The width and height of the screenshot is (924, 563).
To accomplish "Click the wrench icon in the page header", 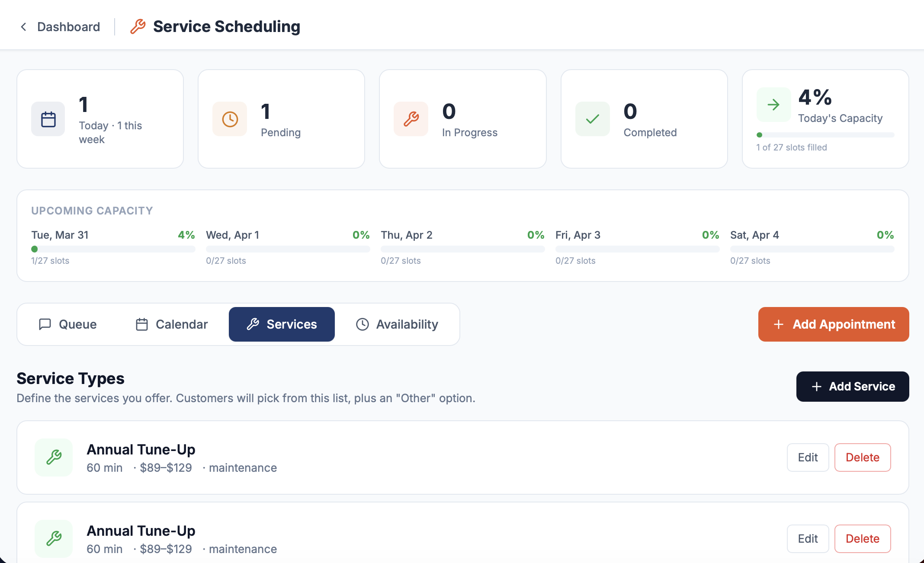I will (x=137, y=26).
